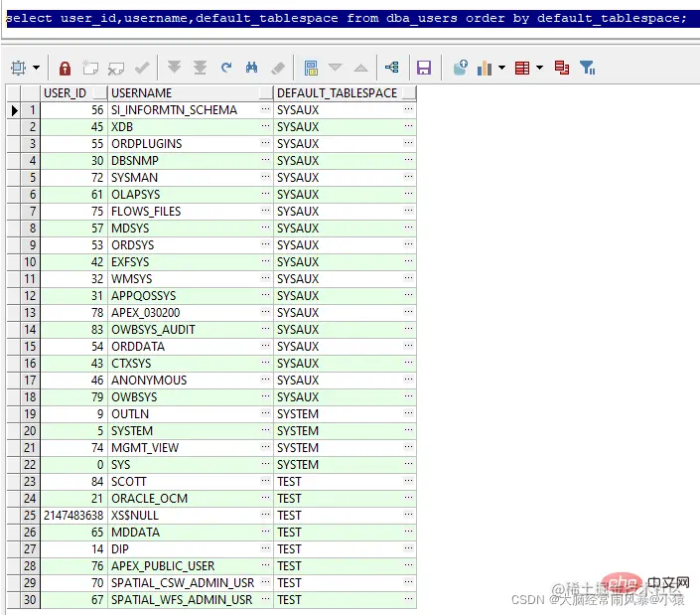Open the report dropdown arrow
The height and width of the screenshot is (615, 700).
click(540, 68)
